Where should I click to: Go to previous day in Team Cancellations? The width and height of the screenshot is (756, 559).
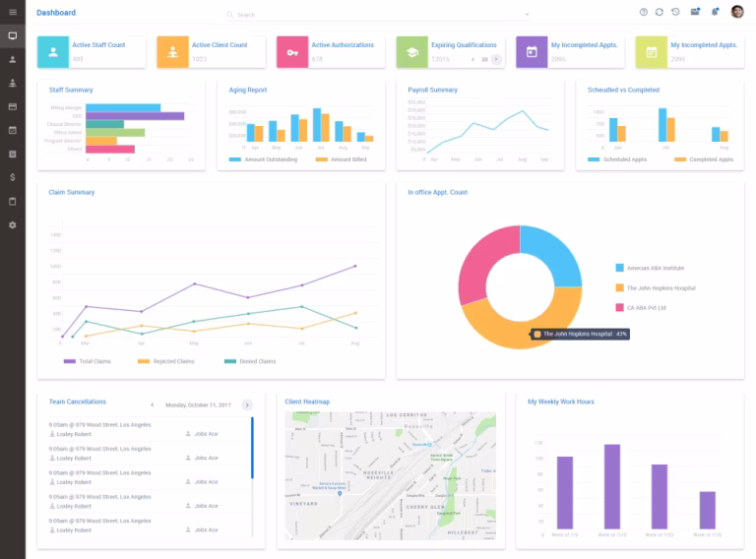(153, 404)
